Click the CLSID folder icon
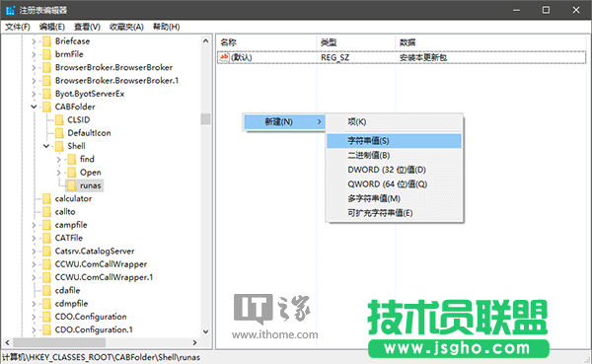 click(x=59, y=120)
